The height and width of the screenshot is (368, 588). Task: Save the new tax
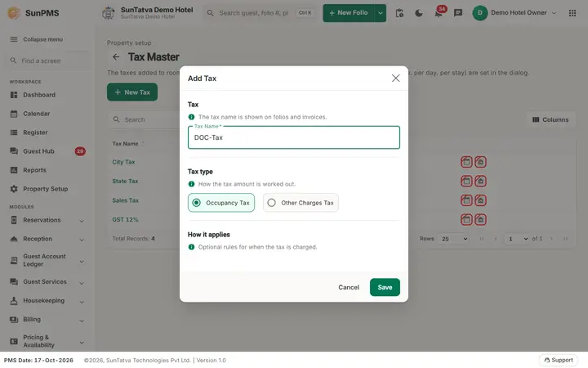[385, 287]
